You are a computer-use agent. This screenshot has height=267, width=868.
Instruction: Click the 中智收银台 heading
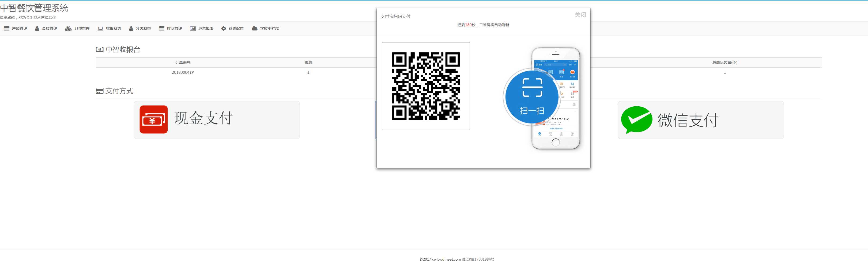[x=123, y=49]
